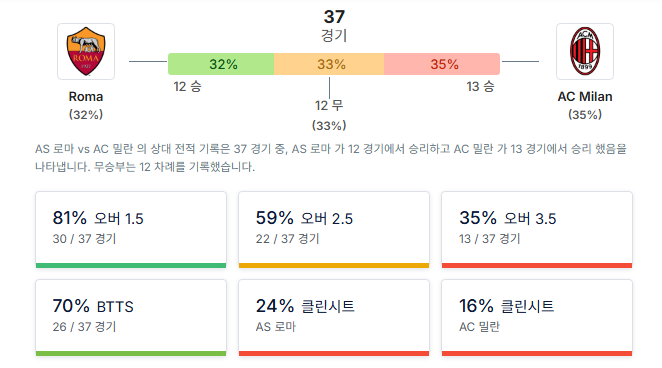Screen dimensions: 662x368
Task: Click the AS Roma club crest
Action: click(x=86, y=51)
